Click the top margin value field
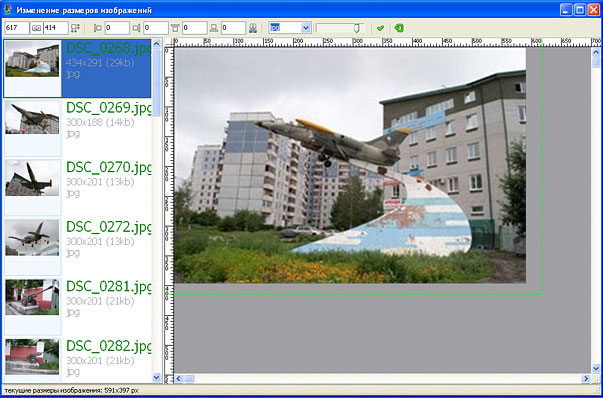 tap(195, 28)
